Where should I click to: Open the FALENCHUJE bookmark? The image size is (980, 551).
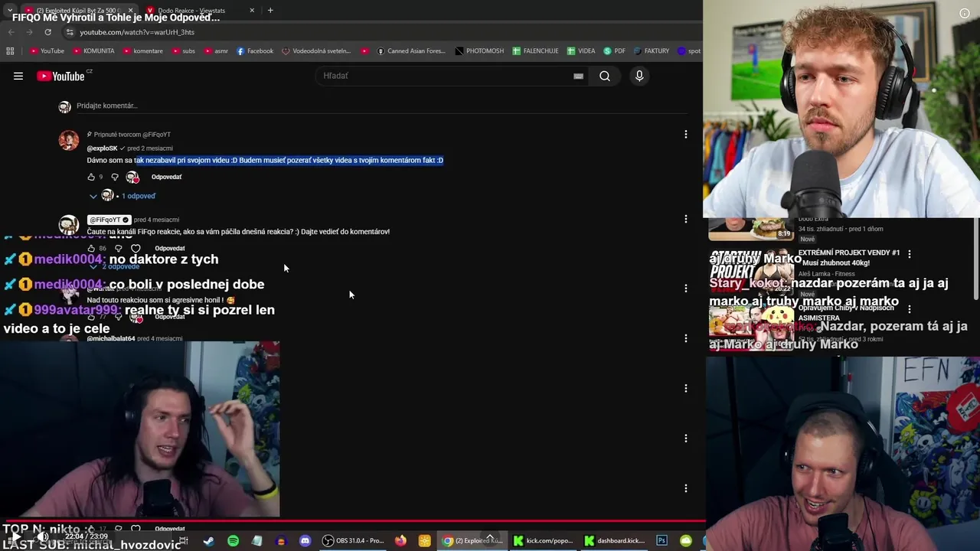pos(535,51)
